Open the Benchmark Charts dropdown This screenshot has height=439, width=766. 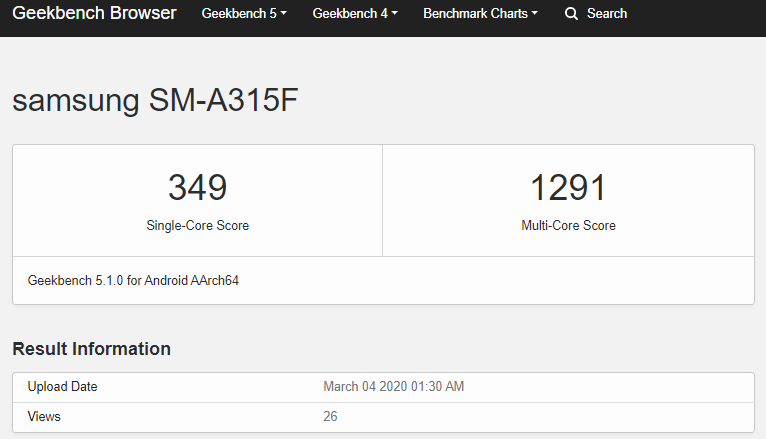pyautogui.click(x=480, y=14)
